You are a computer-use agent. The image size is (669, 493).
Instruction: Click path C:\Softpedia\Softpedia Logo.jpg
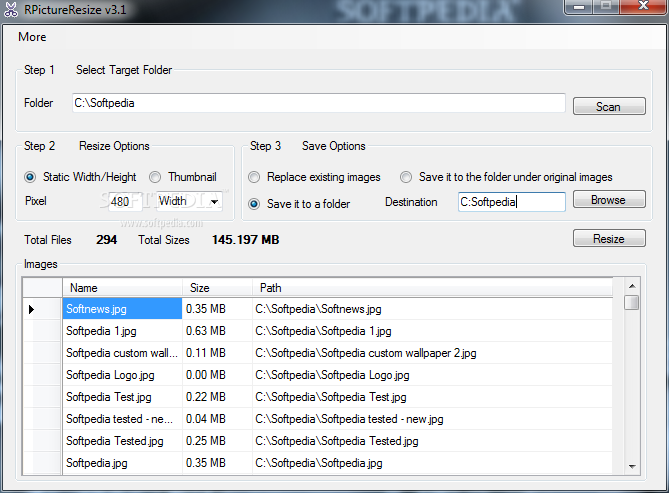pos(433,375)
